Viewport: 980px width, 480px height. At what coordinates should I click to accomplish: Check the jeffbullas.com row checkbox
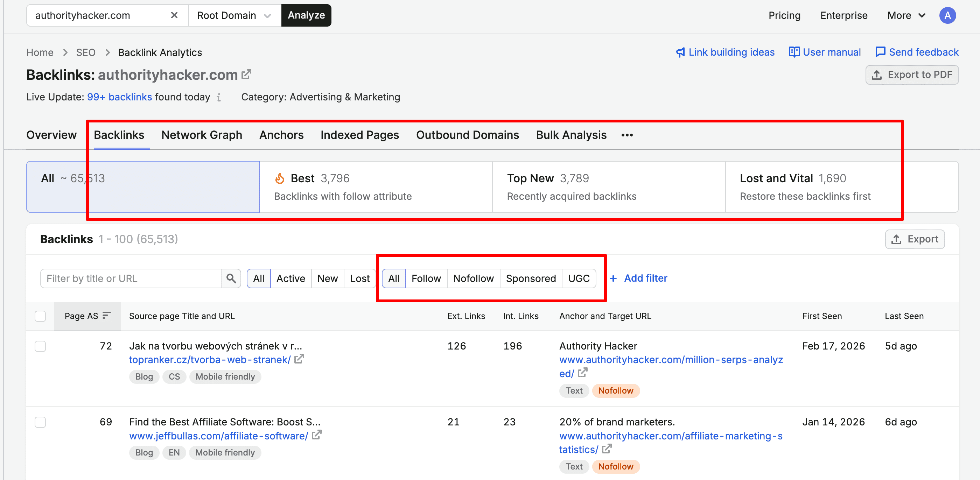coord(40,422)
